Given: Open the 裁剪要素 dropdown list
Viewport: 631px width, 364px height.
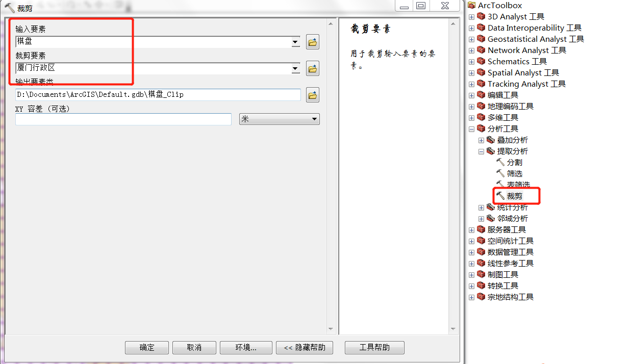Looking at the screenshot, I should (295, 68).
